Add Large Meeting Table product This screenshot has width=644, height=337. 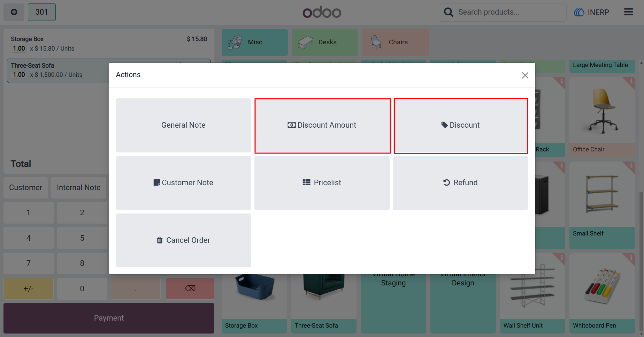pyautogui.click(x=602, y=66)
